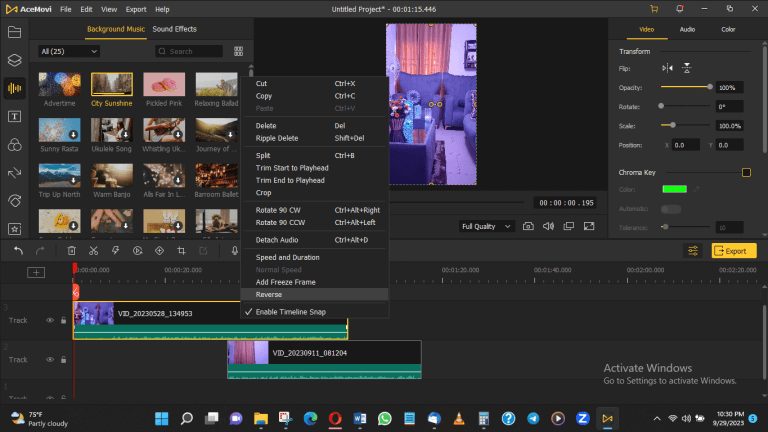The height and width of the screenshot is (432, 768).
Task: Open the Text panel in the sidebar
Action: (14, 116)
